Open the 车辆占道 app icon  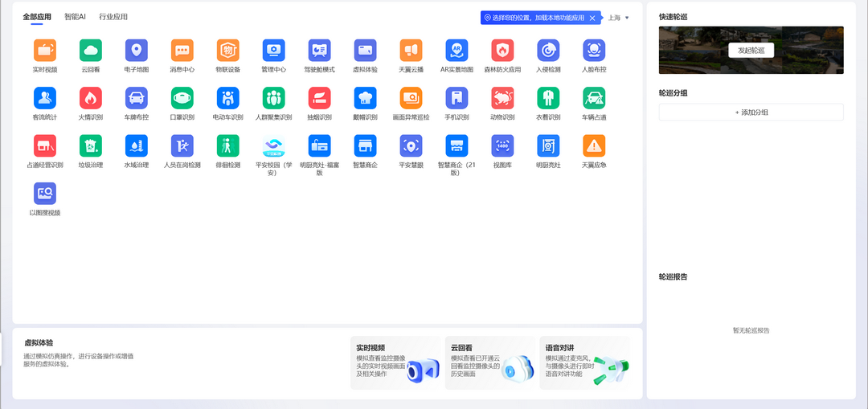point(594,98)
